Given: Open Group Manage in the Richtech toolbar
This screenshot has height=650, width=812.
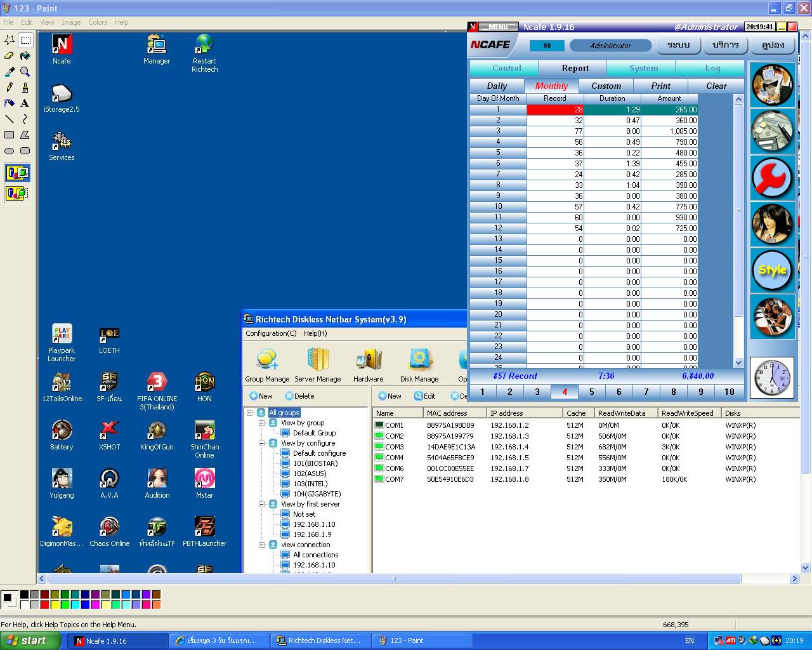Looking at the screenshot, I should pos(267,365).
